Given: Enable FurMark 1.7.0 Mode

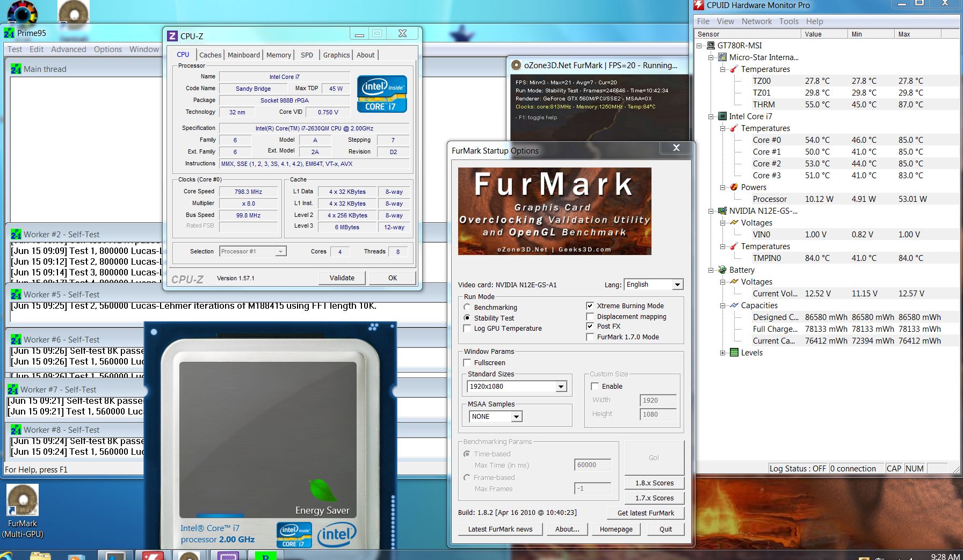Looking at the screenshot, I should 590,337.
